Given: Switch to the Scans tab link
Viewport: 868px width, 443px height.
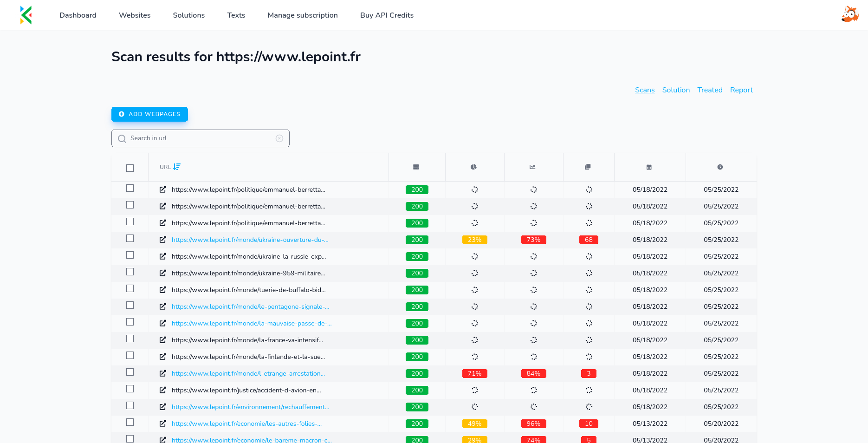Looking at the screenshot, I should 645,90.
